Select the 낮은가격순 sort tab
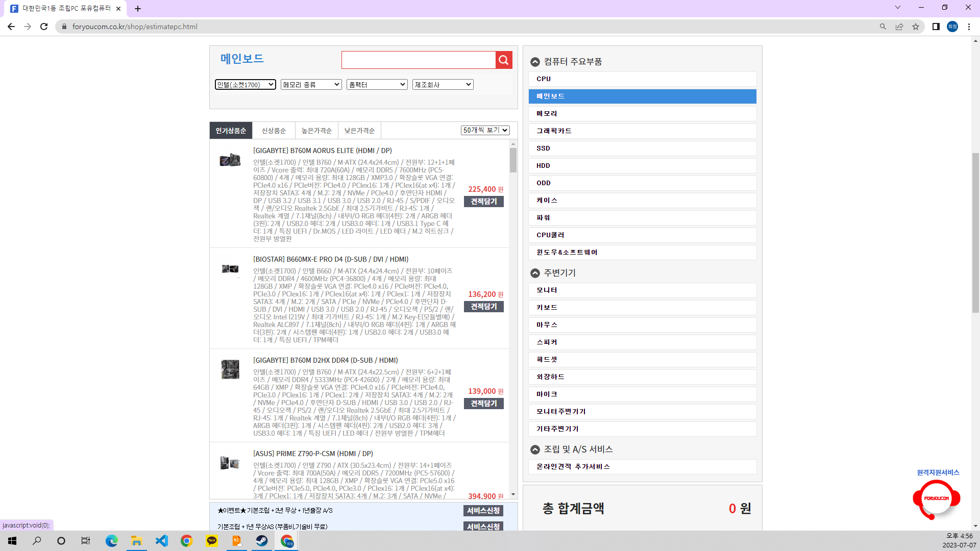 click(359, 131)
